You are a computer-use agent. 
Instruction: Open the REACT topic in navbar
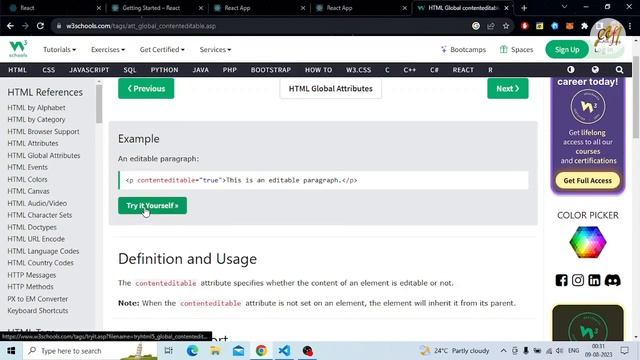click(463, 70)
